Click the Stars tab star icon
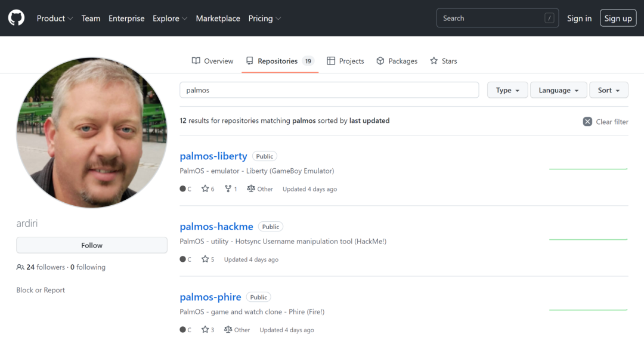644x340 pixels. point(434,61)
